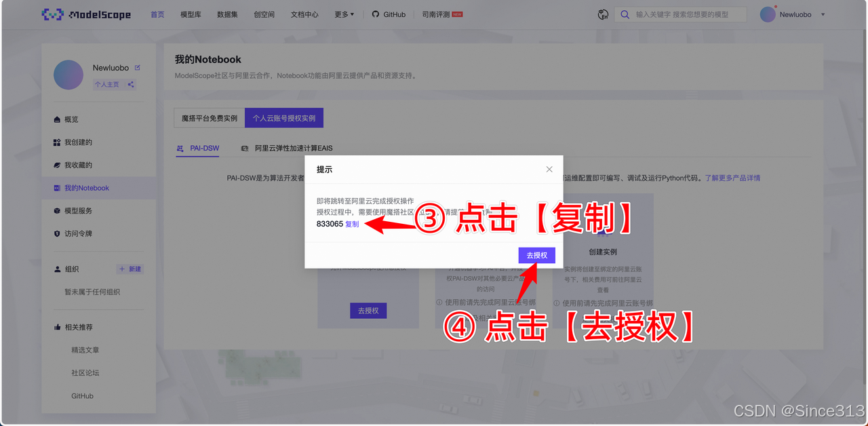Click the 提示 dialog title
The width and height of the screenshot is (868, 426).
(x=324, y=170)
